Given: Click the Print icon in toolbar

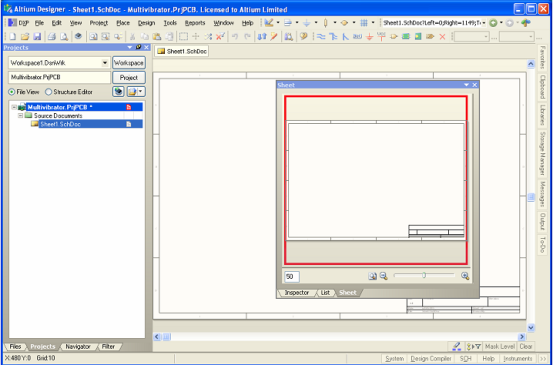Looking at the screenshot, I should 52,36.
